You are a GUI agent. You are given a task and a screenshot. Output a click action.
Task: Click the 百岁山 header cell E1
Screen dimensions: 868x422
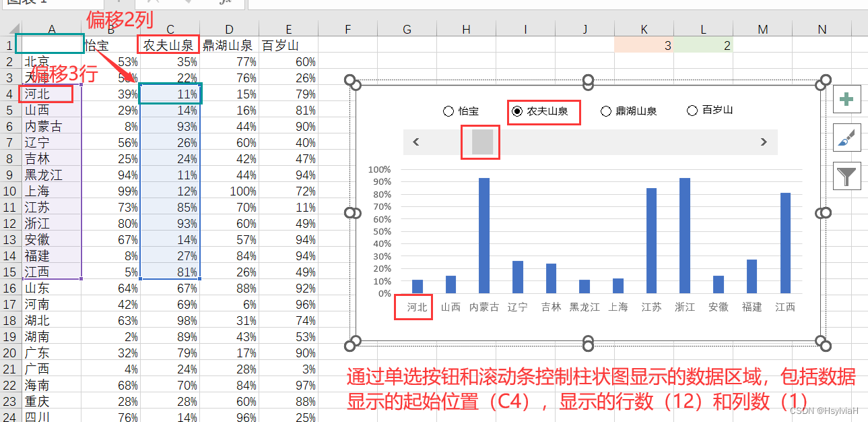tap(289, 45)
